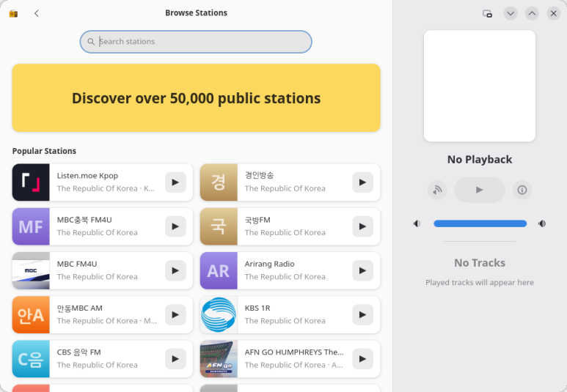Select the 국방FM title text
Viewport: 567px width, 392px height.
tap(257, 220)
